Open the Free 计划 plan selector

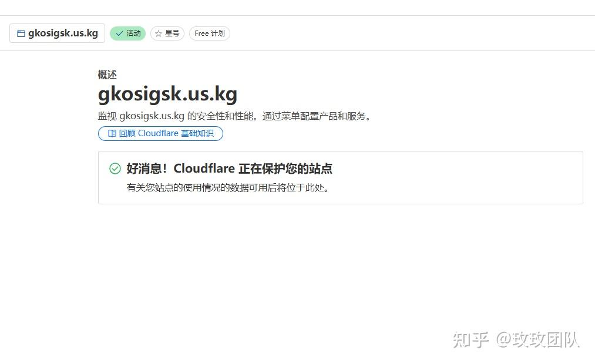(209, 33)
